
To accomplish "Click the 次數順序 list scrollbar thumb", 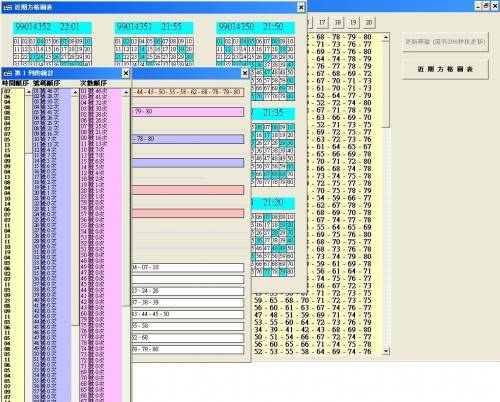I will click(x=126, y=201).
